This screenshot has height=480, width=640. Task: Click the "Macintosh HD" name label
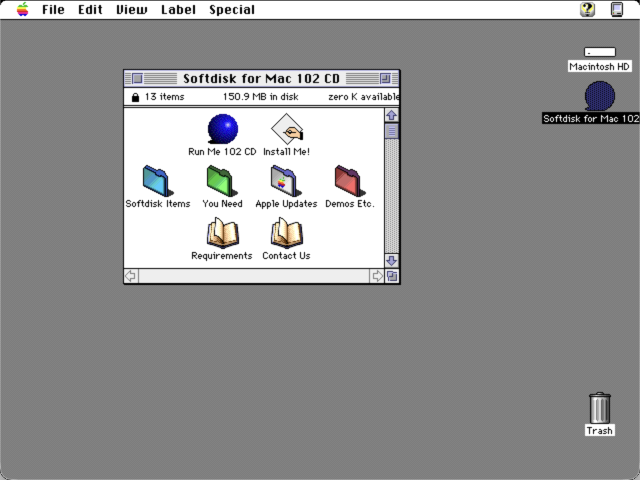(599, 67)
